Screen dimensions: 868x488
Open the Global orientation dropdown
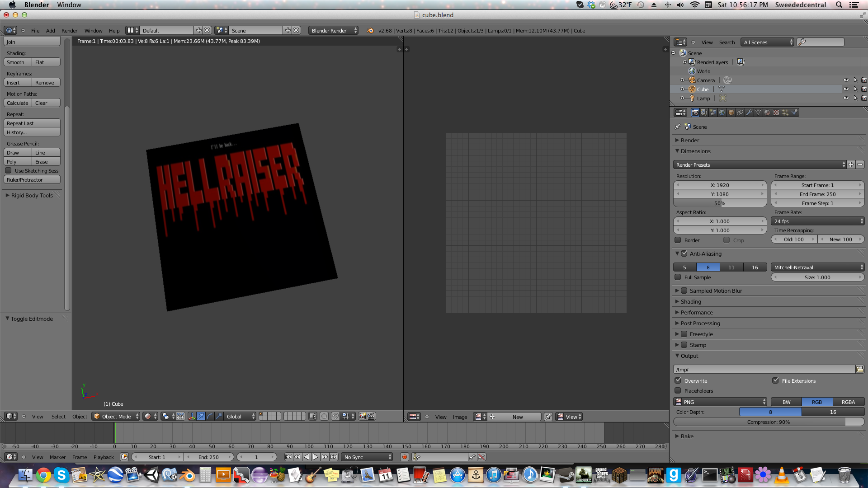[240, 416]
